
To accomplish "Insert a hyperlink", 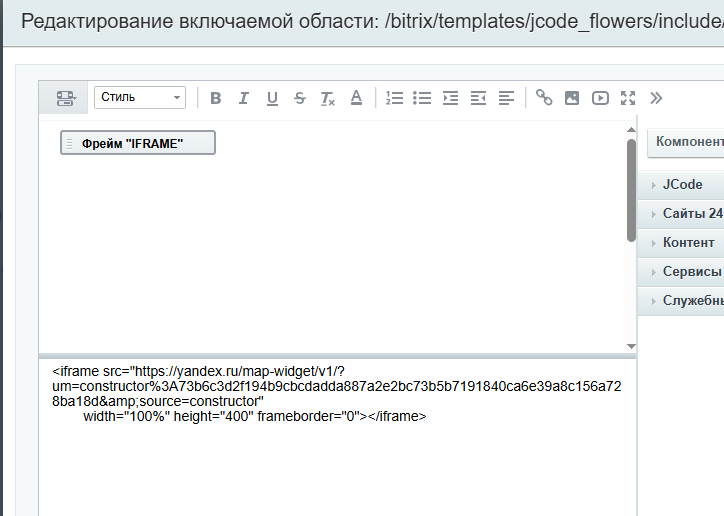I will coord(544,98).
